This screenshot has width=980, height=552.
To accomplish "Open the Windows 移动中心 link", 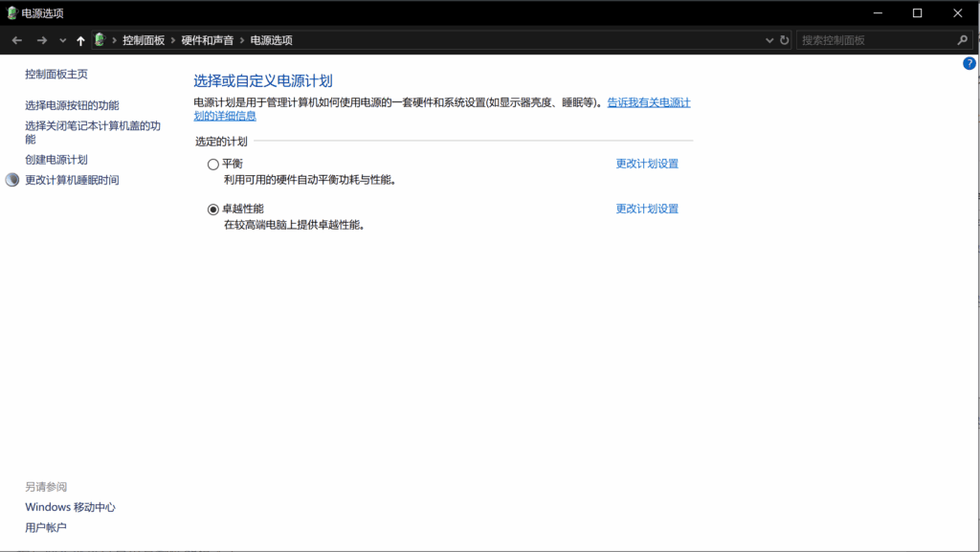I will pos(70,507).
